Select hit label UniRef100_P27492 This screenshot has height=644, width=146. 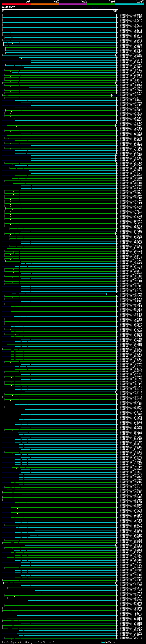pos(131,77)
